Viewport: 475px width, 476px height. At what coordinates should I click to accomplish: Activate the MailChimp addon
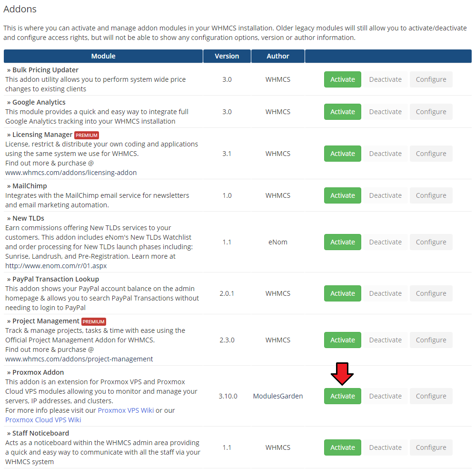(x=342, y=195)
